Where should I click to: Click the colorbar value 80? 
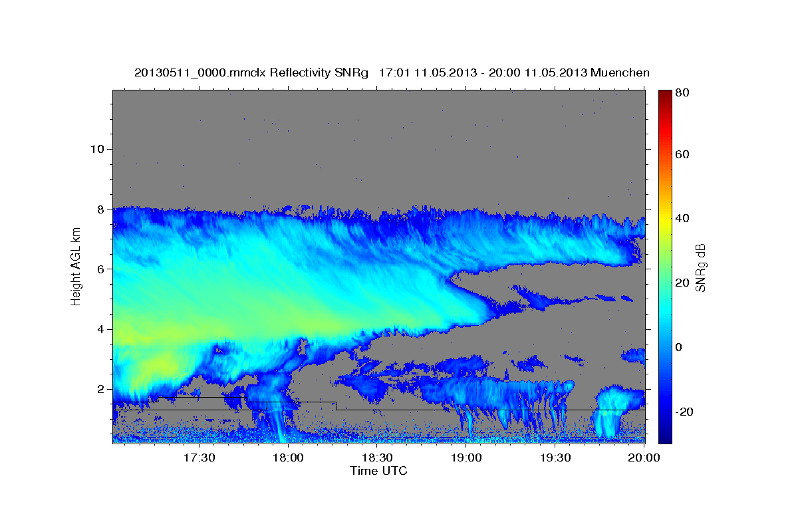pyautogui.click(x=682, y=93)
